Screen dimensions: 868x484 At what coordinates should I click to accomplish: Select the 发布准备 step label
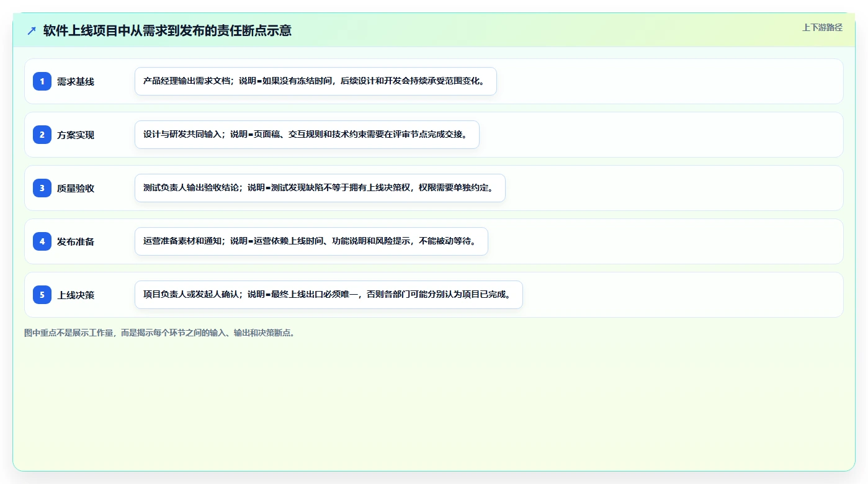pos(76,241)
